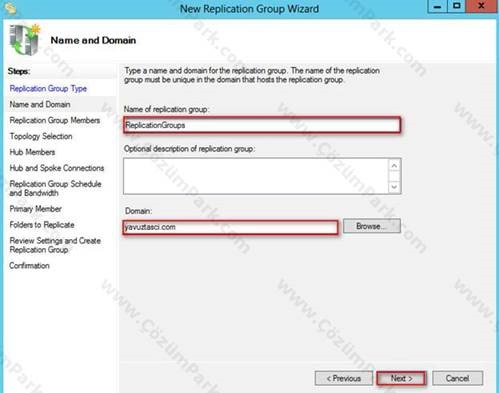The image size is (499, 393).
Task: Minimize the wizard window
Action: pyautogui.click(x=437, y=6)
